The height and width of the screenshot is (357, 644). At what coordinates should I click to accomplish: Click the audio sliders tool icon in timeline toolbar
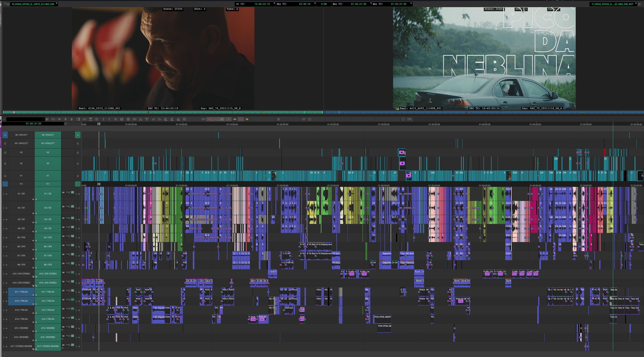click(53, 119)
